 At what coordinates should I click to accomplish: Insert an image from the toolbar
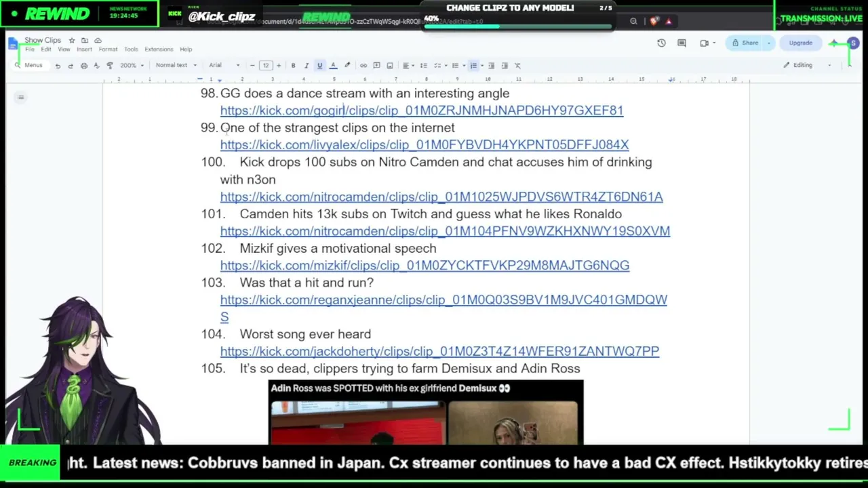coord(389,66)
